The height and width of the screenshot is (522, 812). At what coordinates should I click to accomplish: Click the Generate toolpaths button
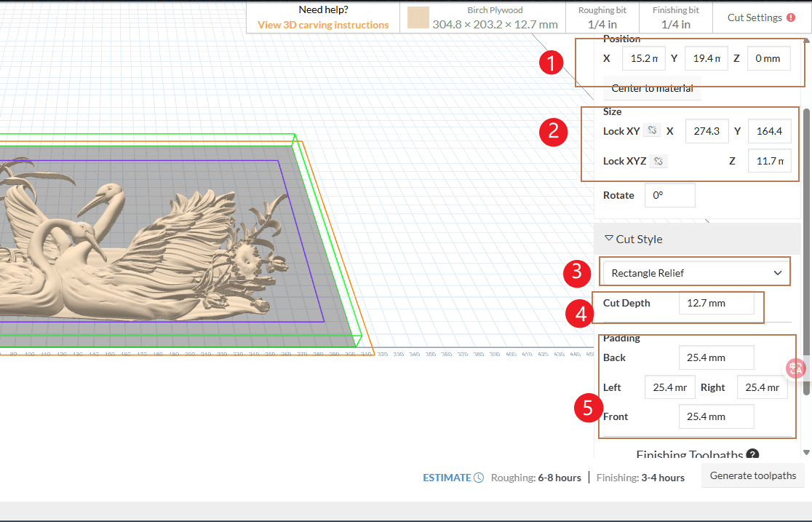coord(753,476)
